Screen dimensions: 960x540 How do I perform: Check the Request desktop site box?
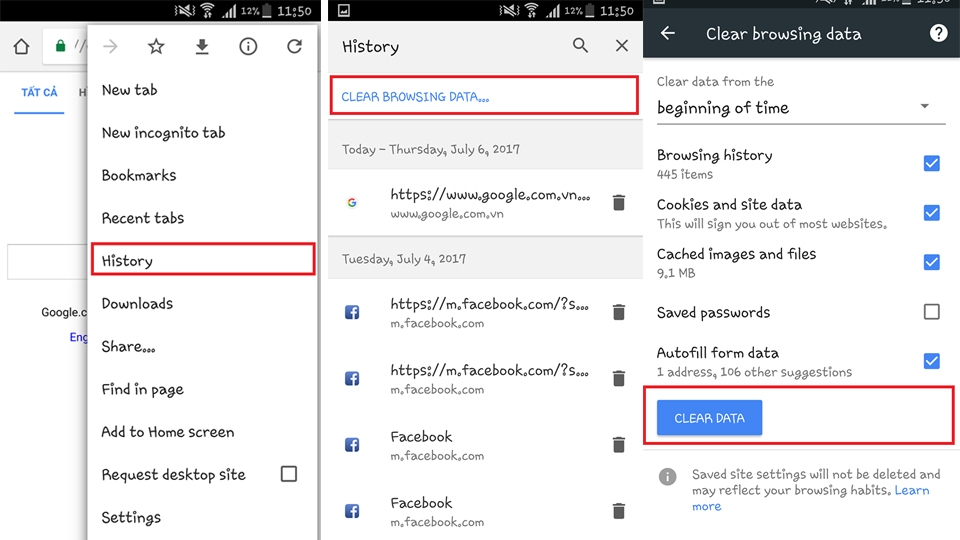point(289,474)
